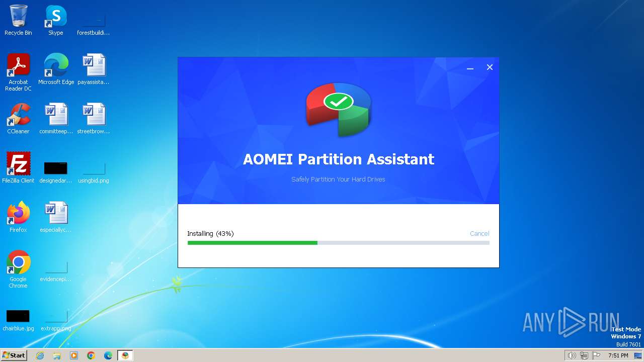Click the AOMEI Partition Assistant logo

click(338, 110)
